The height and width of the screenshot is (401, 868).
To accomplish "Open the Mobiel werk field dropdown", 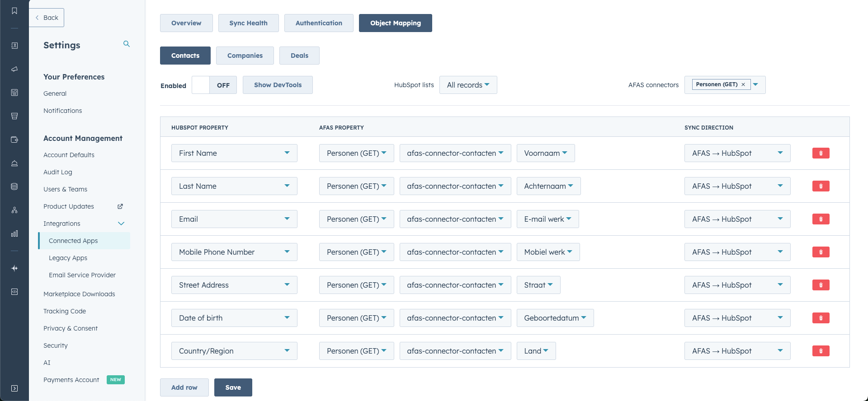I will (548, 252).
